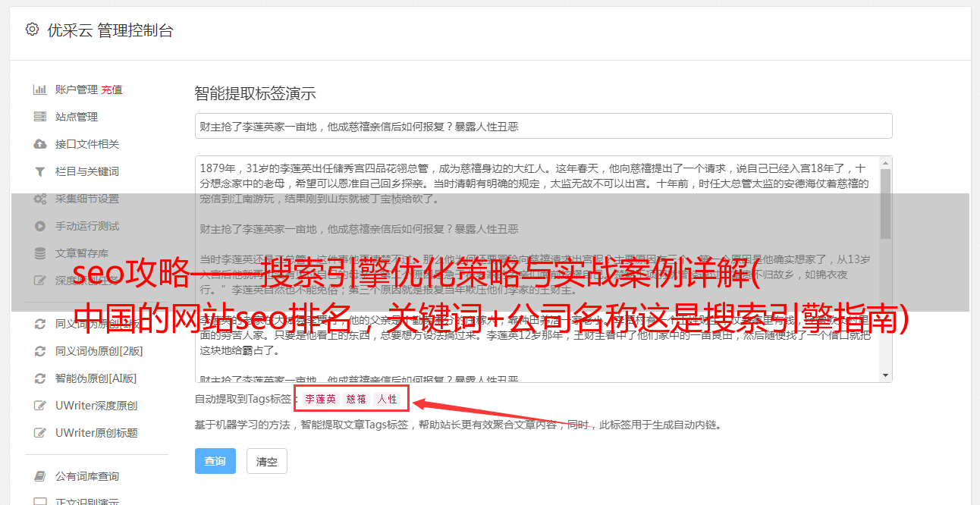Image resolution: width=980 pixels, height=505 pixels.
Task: Select the 站点管理 server icon
Action: tap(40, 117)
